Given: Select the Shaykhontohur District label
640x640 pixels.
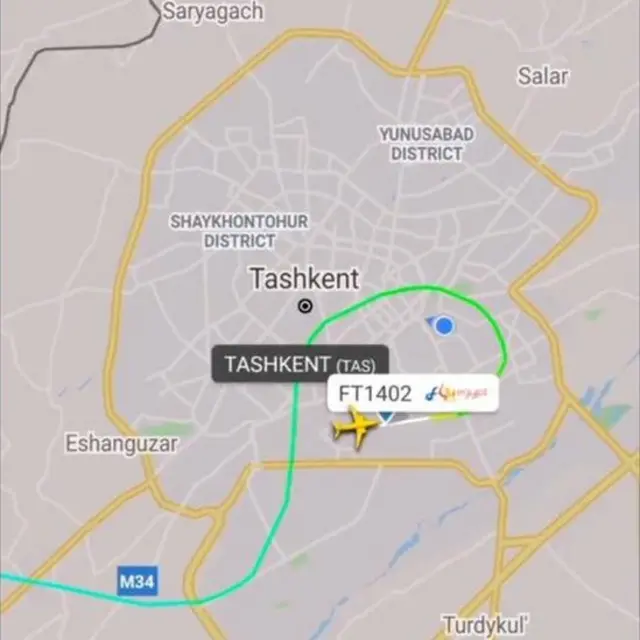Looking at the screenshot, I should [239, 231].
